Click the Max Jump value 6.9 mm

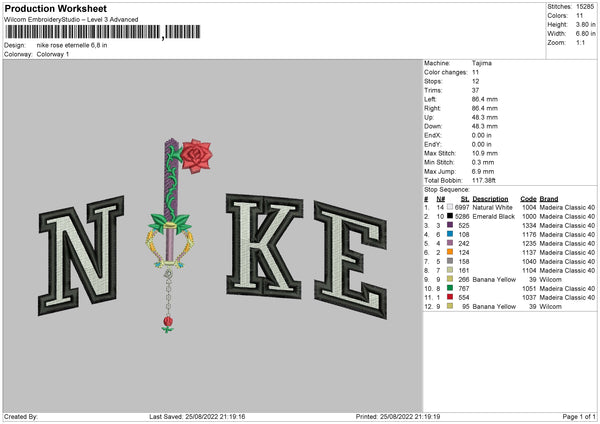pyautogui.click(x=483, y=171)
